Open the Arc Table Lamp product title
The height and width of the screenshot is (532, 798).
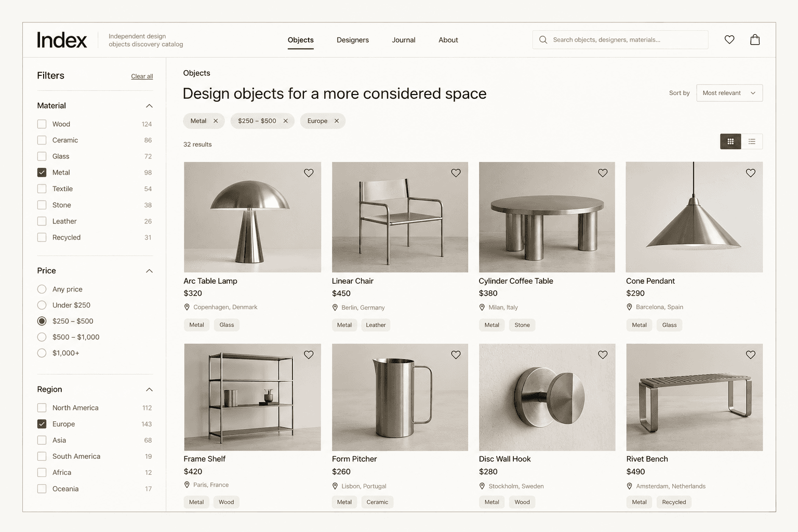tap(210, 281)
